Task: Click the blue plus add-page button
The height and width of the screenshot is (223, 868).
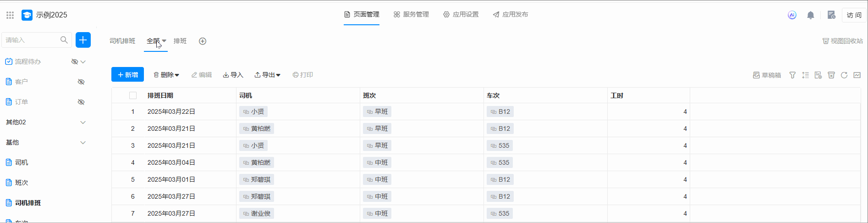Action: 83,40
